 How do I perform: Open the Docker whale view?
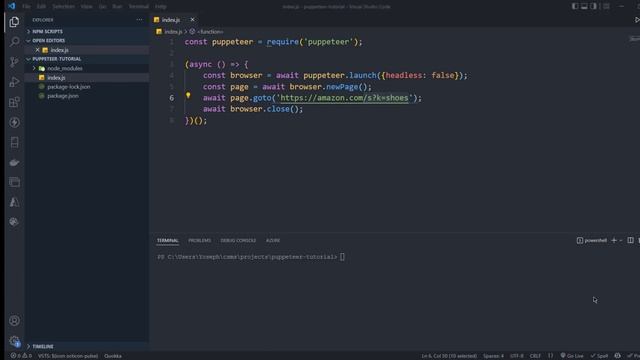pyautogui.click(x=14, y=162)
